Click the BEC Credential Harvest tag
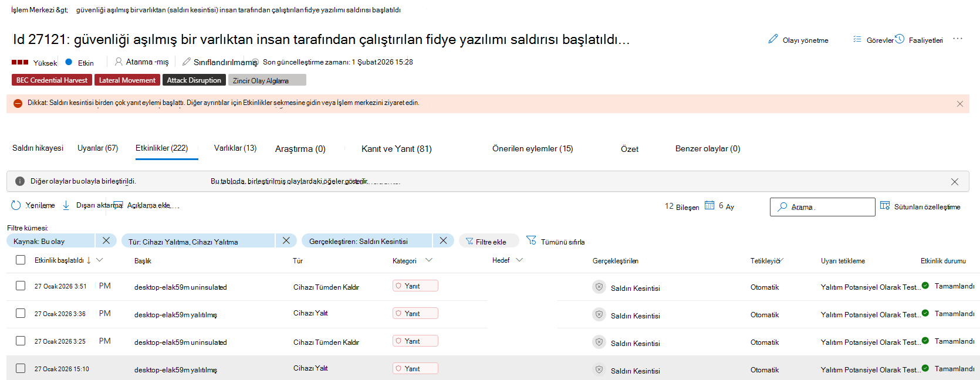The image size is (980, 380). coord(52,80)
